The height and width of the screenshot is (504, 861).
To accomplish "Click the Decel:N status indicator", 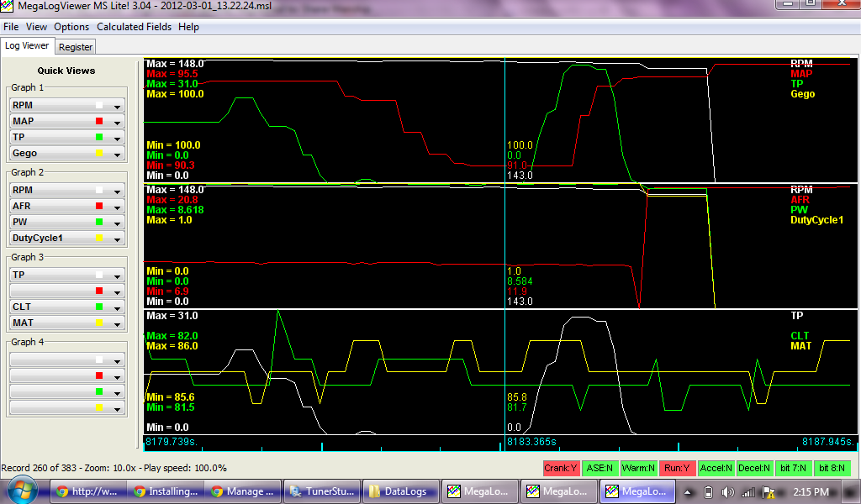I will 754,468.
